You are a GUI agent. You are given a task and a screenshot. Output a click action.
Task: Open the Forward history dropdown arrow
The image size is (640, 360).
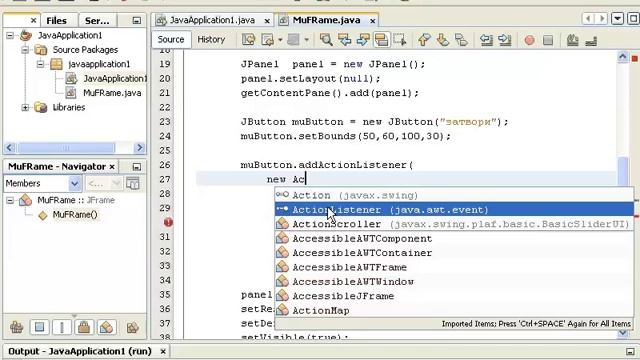[x=307, y=40]
